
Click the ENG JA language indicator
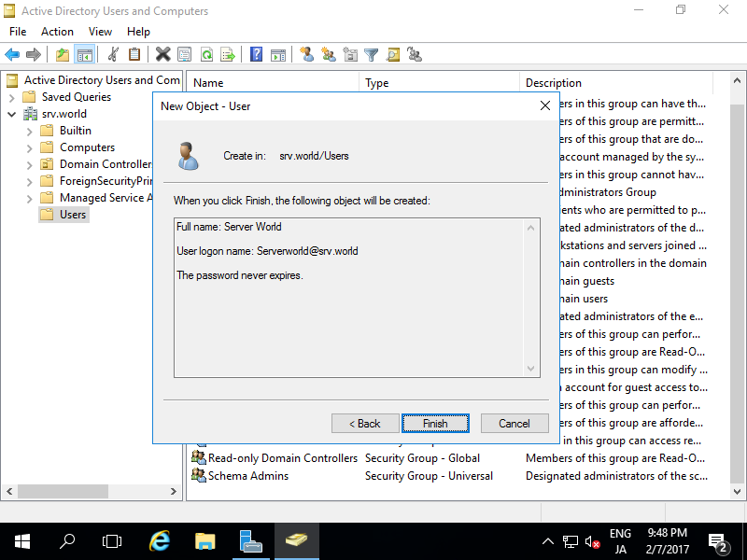pyautogui.click(x=620, y=541)
